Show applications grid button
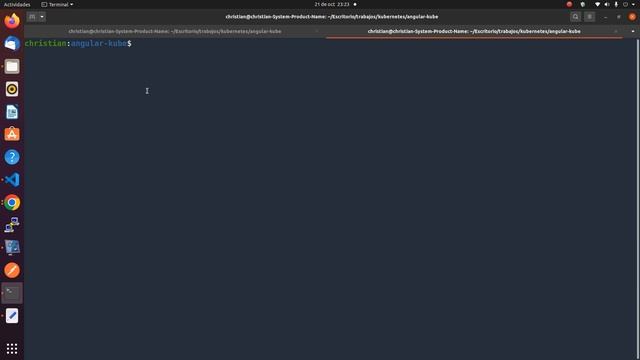Image resolution: width=640 pixels, height=360 pixels. click(12, 349)
